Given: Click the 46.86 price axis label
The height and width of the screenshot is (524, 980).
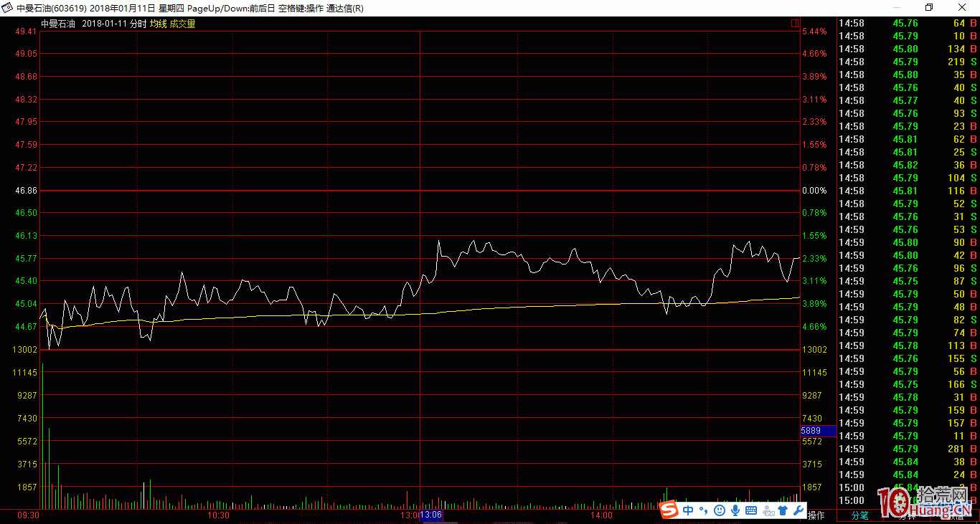Looking at the screenshot, I should click(x=26, y=191).
